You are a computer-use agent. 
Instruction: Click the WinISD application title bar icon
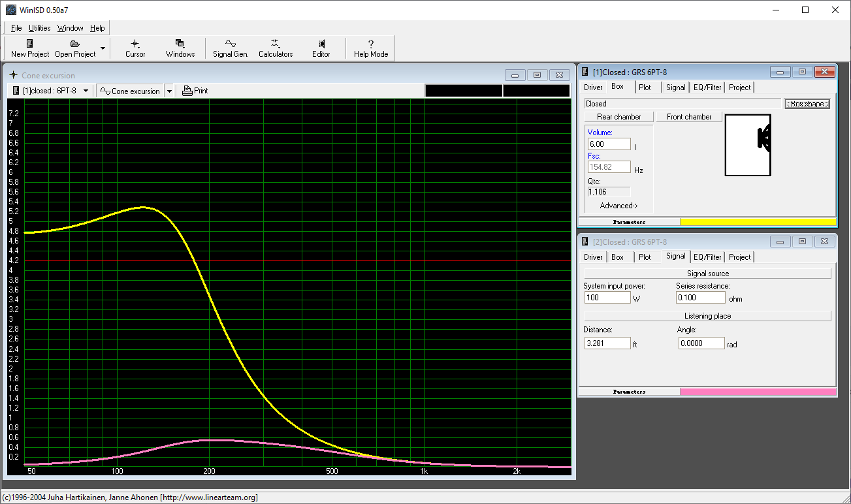click(10, 10)
